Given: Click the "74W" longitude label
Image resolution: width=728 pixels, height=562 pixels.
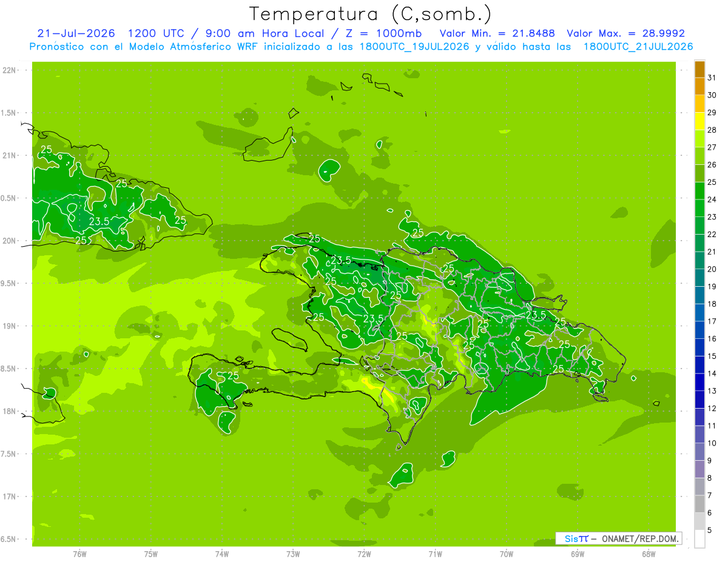Looking at the screenshot, I should pos(222,554).
